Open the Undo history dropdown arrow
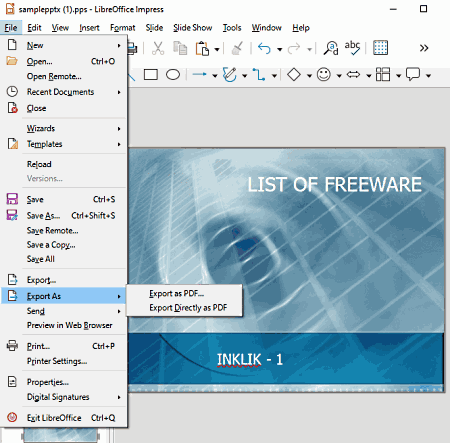450x443 pixels. (280, 50)
